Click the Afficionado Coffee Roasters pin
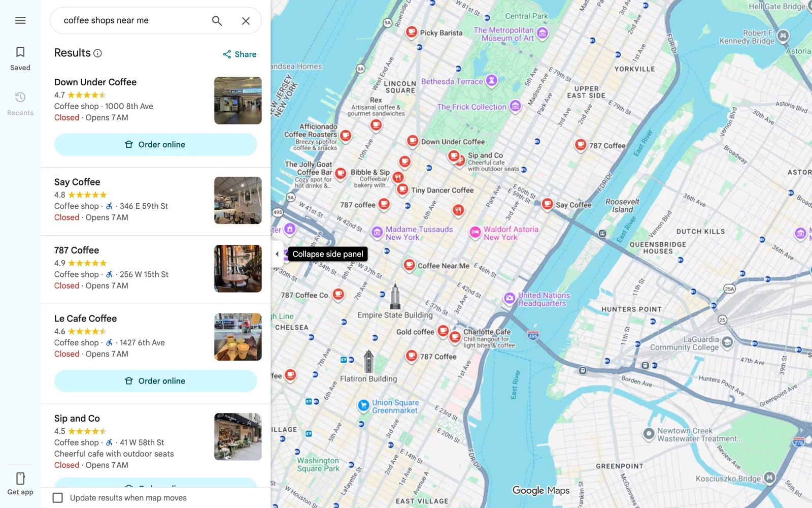 pyautogui.click(x=346, y=136)
